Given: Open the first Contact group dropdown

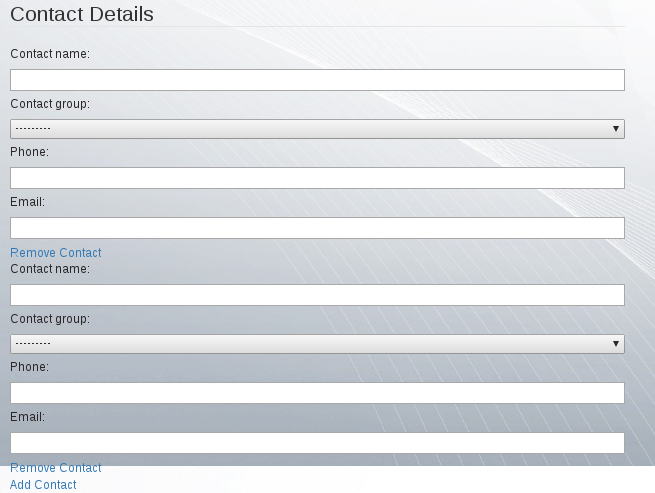Looking at the screenshot, I should click(x=317, y=129).
